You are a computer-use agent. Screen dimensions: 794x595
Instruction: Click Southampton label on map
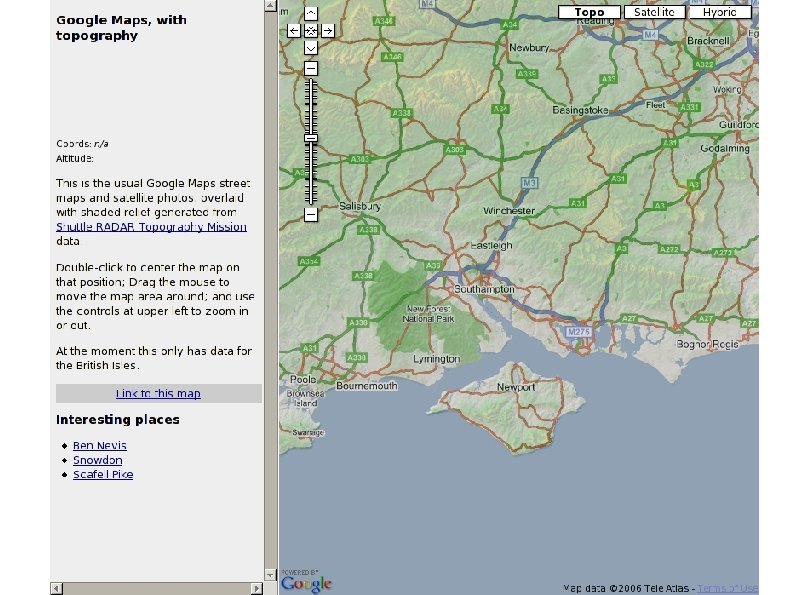[x=484, y=289]
